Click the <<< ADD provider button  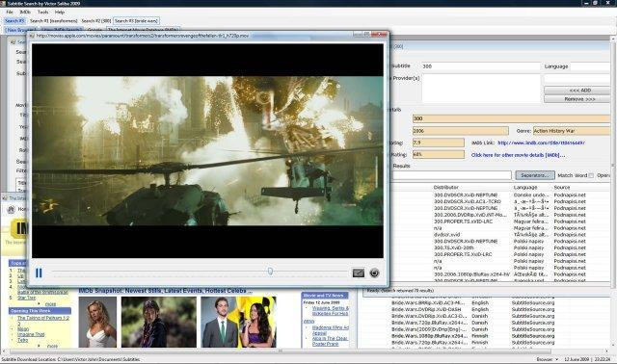(578, 91)
